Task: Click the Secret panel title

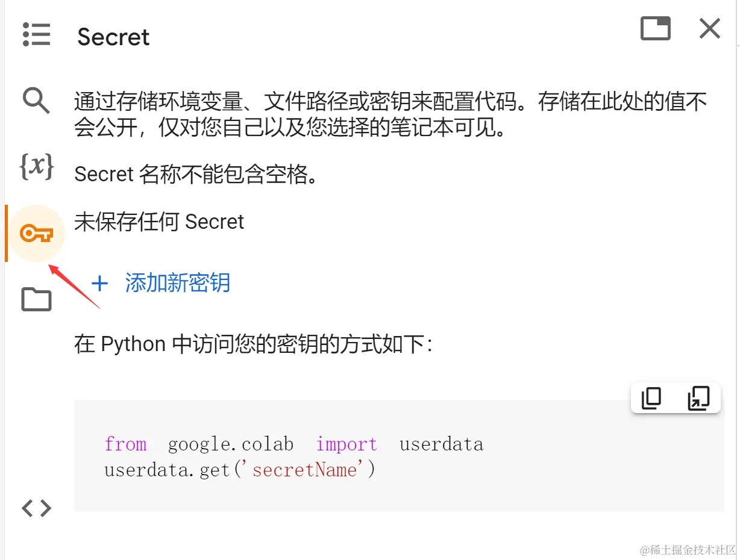Action: point(113,37)
